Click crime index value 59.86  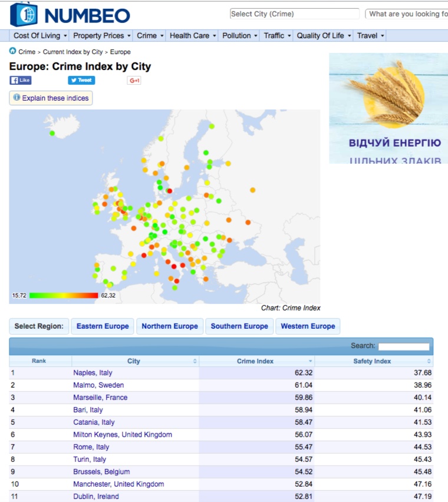tap(303, 398)
